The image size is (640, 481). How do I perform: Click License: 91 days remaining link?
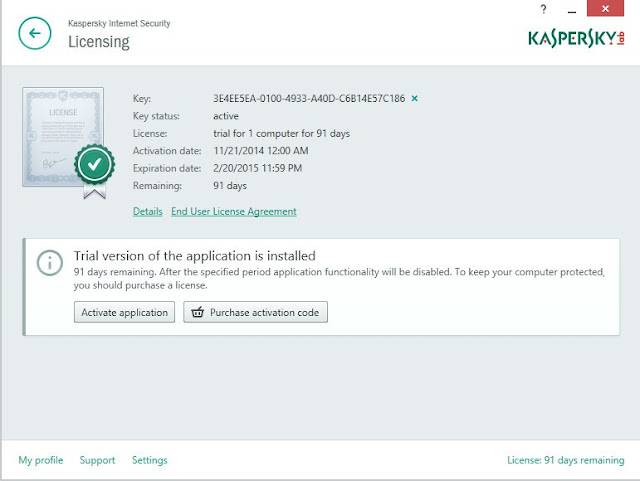566,460
